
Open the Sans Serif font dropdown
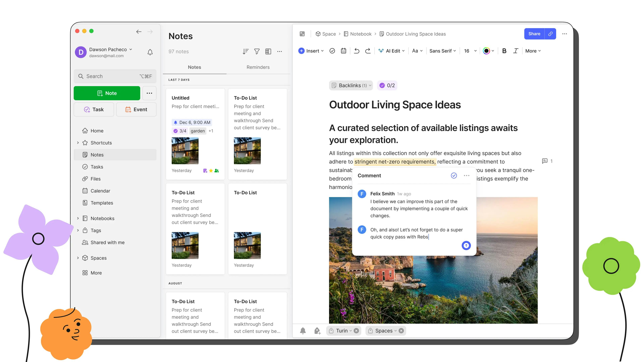coord(443,51)
